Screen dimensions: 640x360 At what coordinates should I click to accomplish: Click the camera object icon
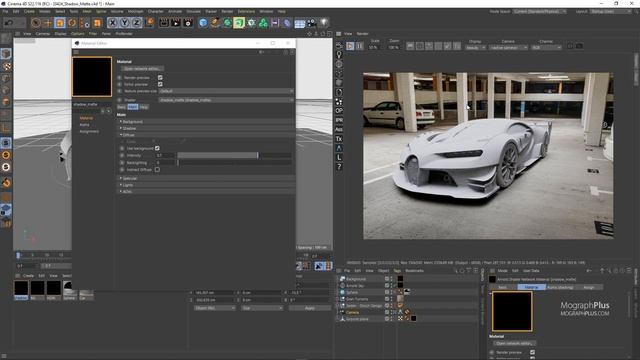point(311,23)
